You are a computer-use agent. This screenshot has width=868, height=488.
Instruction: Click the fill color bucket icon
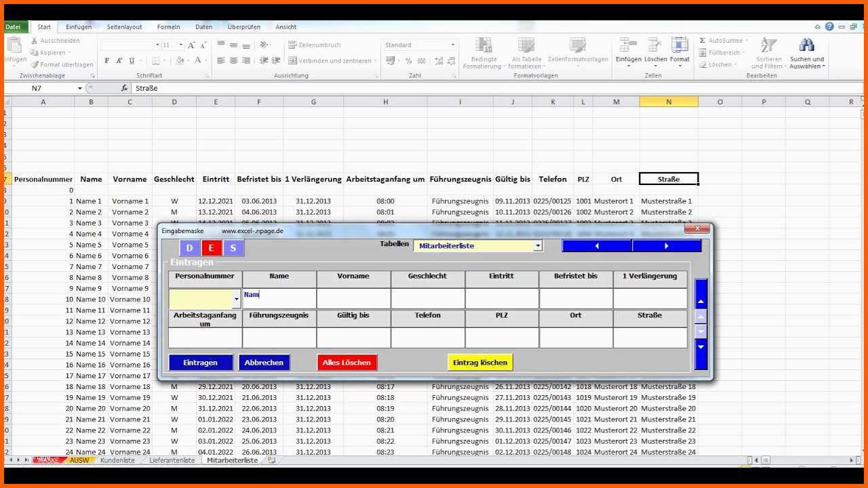[x=180, y=60]
